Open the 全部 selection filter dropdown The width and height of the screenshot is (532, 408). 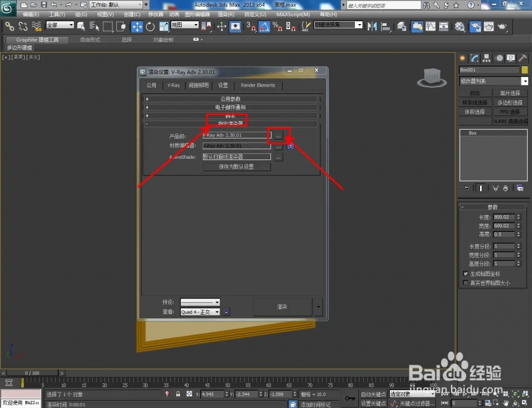(60, 25)
